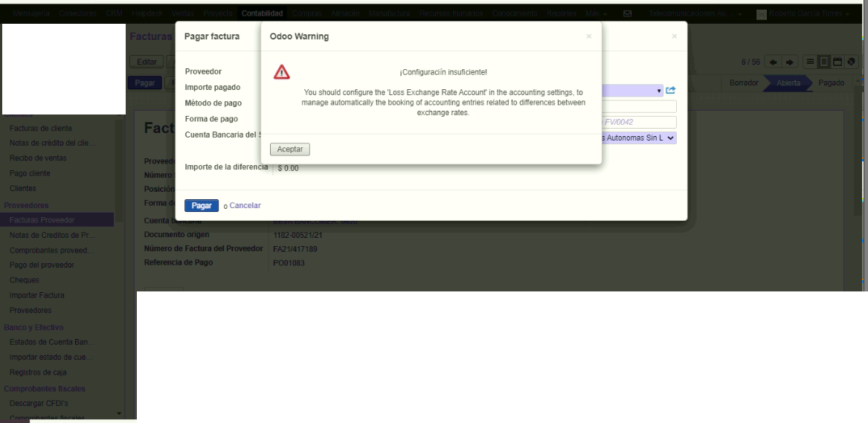The width and height of the screenshot is (868, 423).
Task: Open the Manufactura menu
Action: click(389, 13)
